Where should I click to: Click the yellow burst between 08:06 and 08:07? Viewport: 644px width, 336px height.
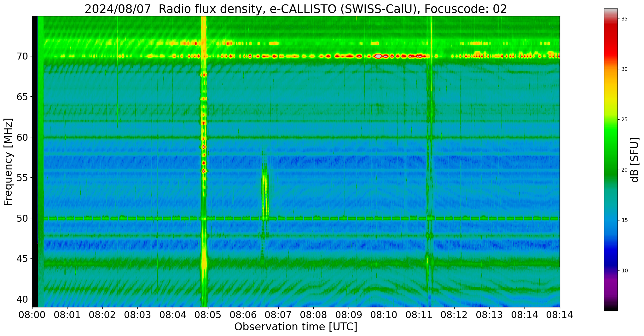(x=265, y=192)
